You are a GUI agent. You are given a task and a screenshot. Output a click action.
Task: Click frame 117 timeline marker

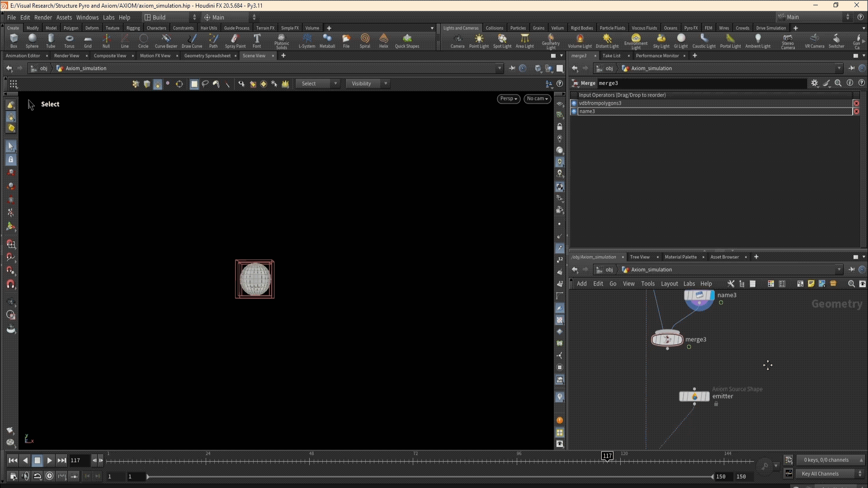[x=607, y=456]
